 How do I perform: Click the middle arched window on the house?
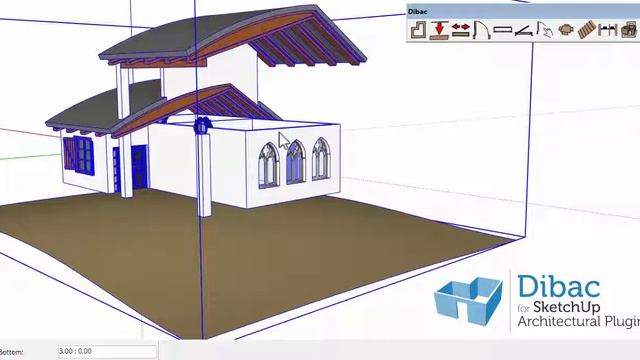[x=296, y=162]
